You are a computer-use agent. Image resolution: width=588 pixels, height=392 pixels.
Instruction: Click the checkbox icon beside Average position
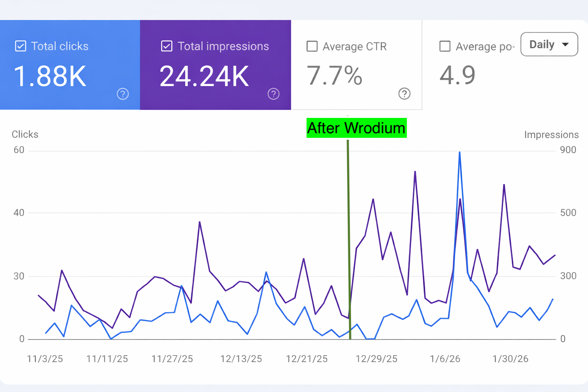click(x=445, y=46)
